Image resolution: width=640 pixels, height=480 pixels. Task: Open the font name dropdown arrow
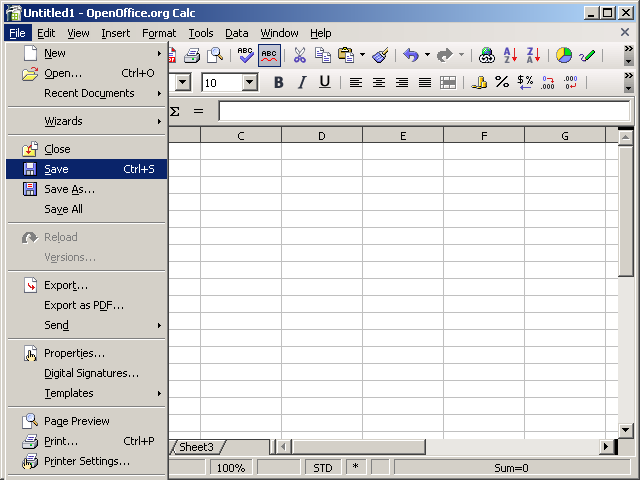(183, 83)
